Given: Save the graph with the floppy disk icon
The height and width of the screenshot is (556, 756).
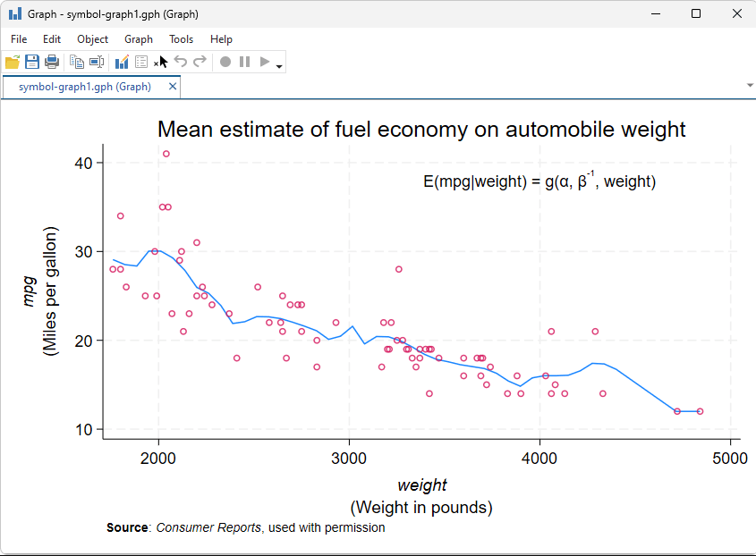Looking at the screenshot, I should click(32, 62).
